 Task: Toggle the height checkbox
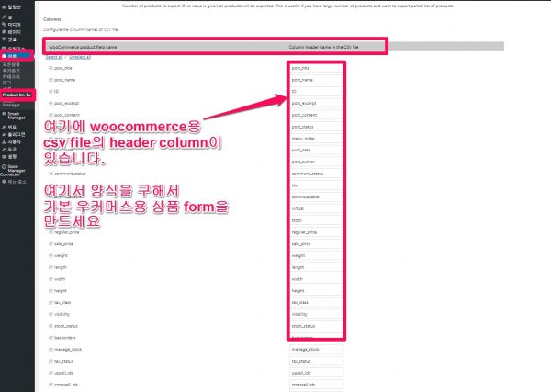click(51, 291)
